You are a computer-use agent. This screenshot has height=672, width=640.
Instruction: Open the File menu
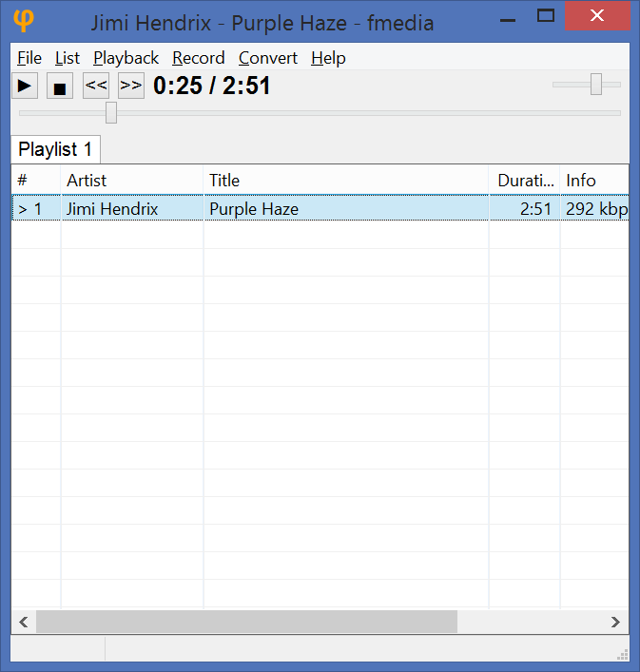[x=29, y=58]
